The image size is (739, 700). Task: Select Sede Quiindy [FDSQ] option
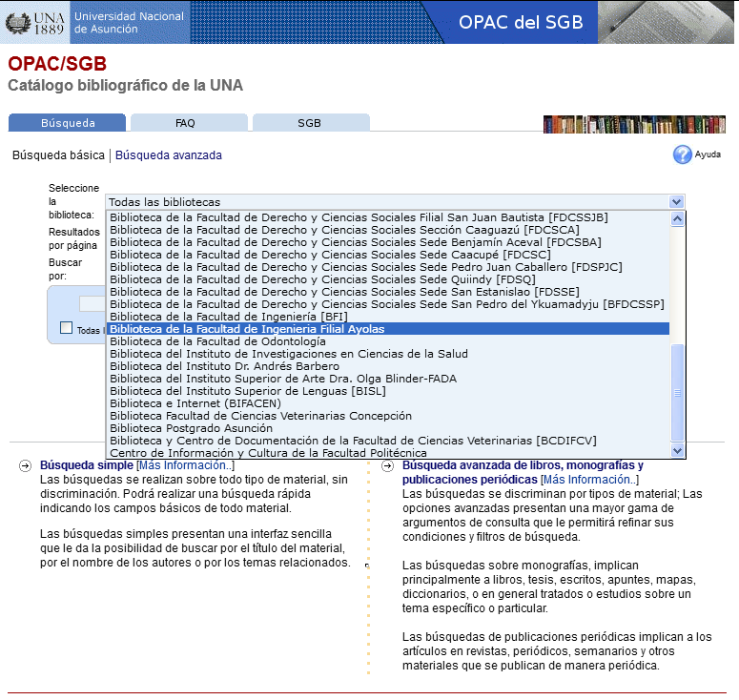coord(387,279)
